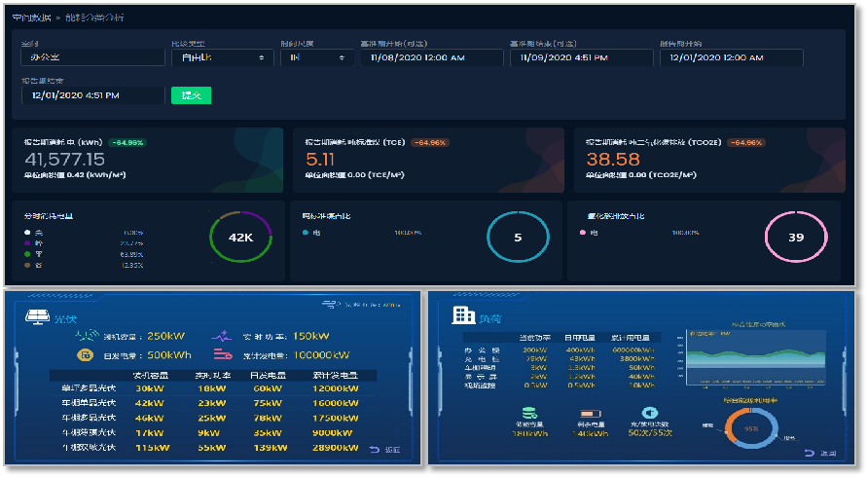Click the 28900kW cell in PV table
The image size is (868, 478).
[336, 448]
